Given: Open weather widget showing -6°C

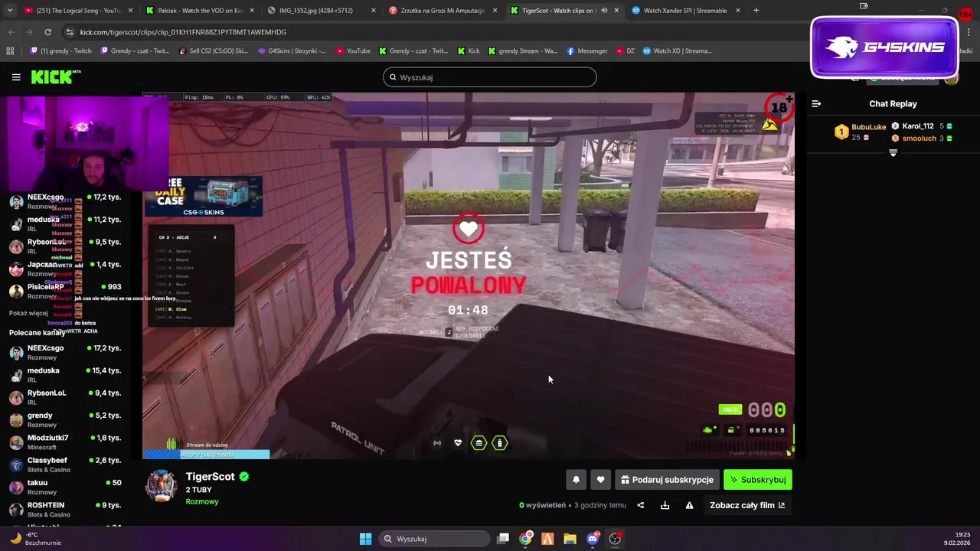Looking at the screenshot, I should pos(34,539).
